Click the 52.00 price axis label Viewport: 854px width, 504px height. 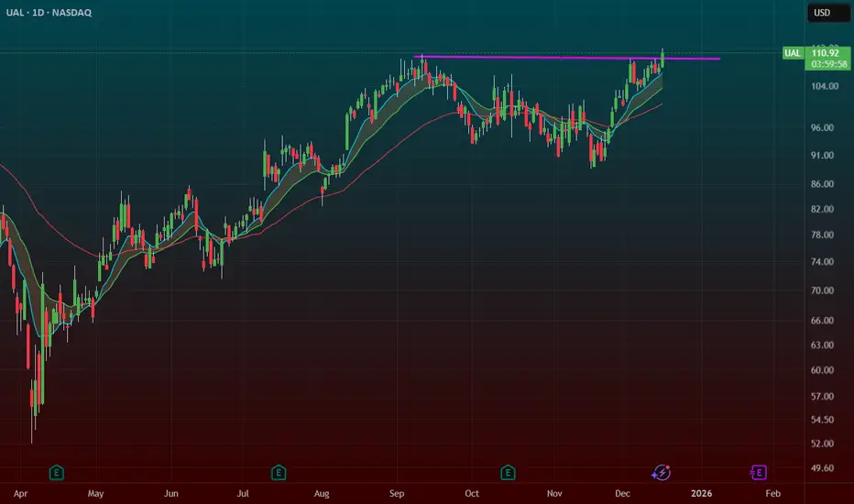pos(823,444)
